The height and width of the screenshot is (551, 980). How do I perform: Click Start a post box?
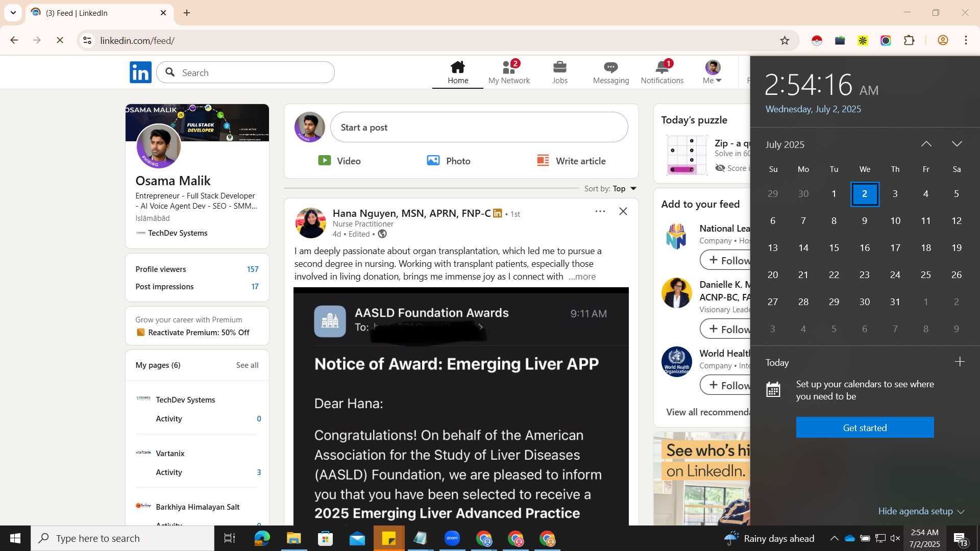coord(479,127)
